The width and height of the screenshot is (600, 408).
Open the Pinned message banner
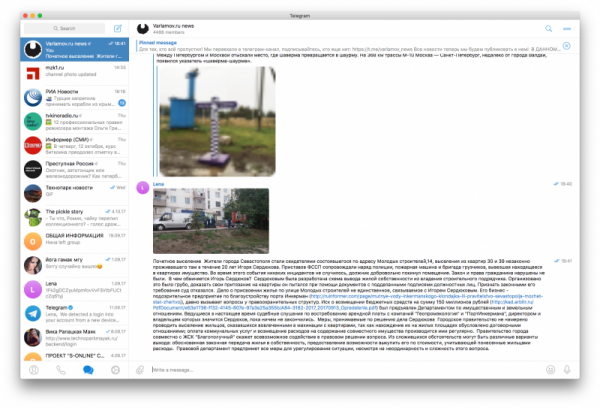click(x=348, y=46)
